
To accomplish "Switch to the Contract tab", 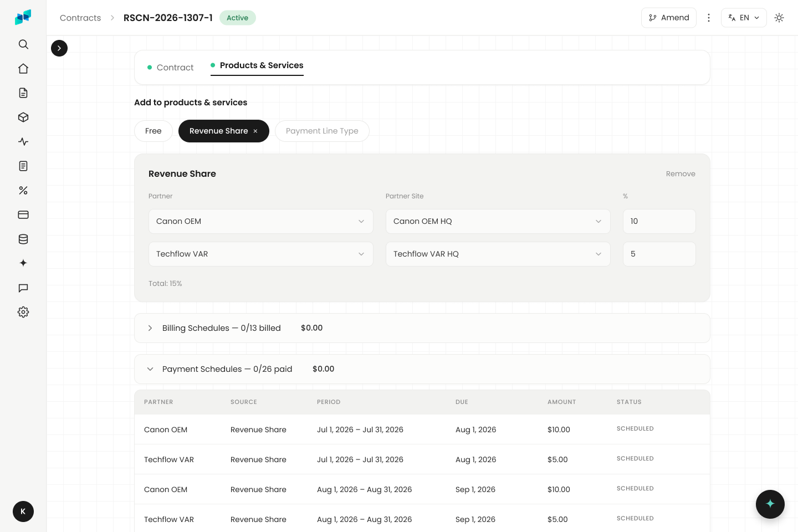I will click(x=170, y=68).
